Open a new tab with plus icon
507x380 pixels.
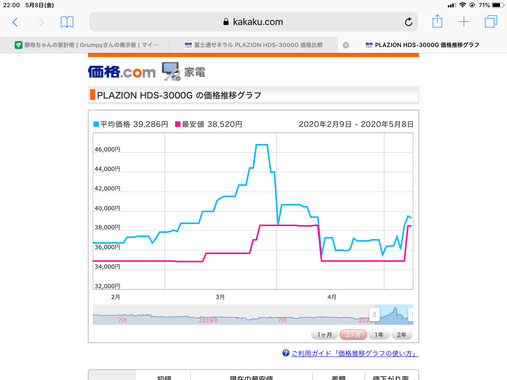(464, 22)
